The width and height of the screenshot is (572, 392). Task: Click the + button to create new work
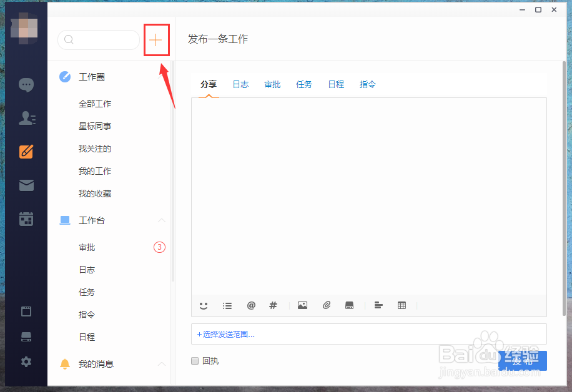[x=156, y=39]
